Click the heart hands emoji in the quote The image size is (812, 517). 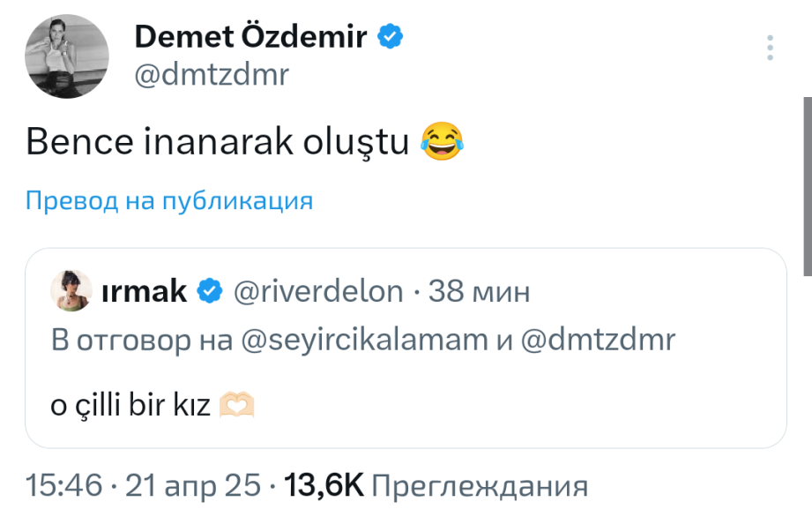click(x=236, y=407)
